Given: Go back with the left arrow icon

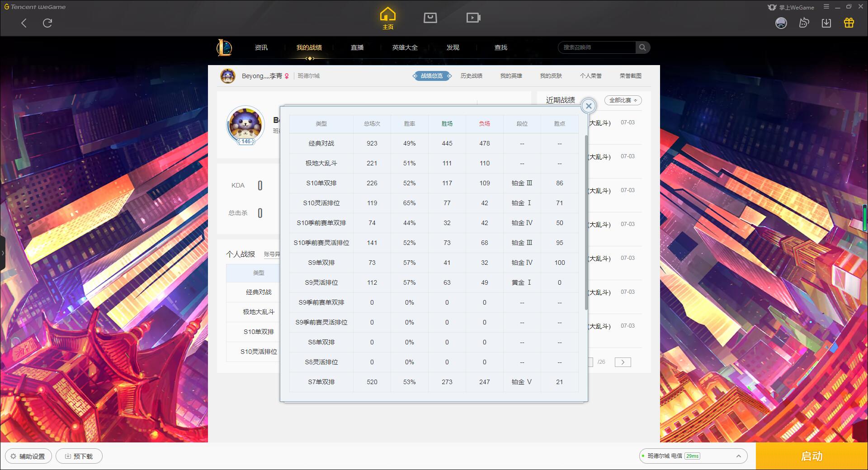Looking at the screenshot, I should [24, 23].
